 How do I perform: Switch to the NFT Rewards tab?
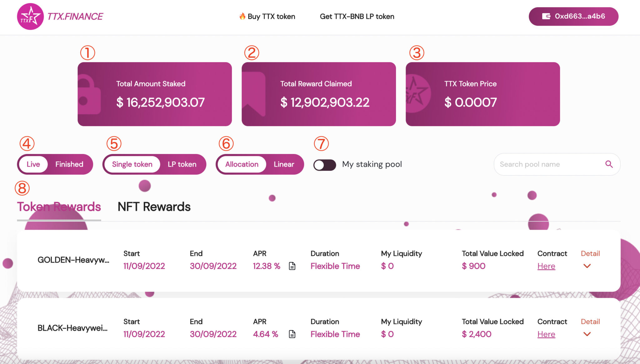[x=154, y=206]
